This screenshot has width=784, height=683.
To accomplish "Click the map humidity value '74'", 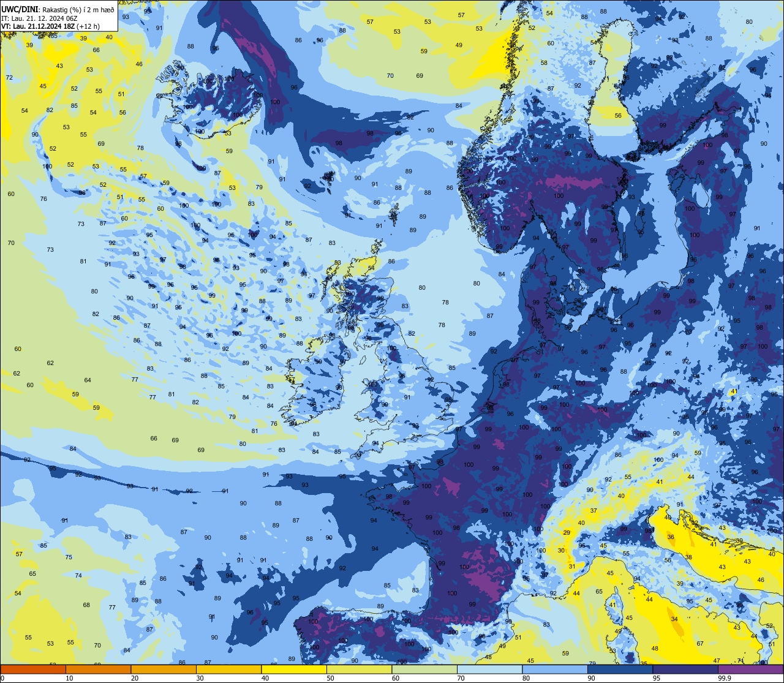I will [x=78, y=576].
